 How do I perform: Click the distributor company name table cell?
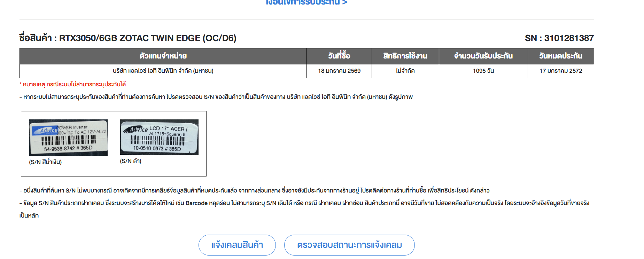pos(163,71)
